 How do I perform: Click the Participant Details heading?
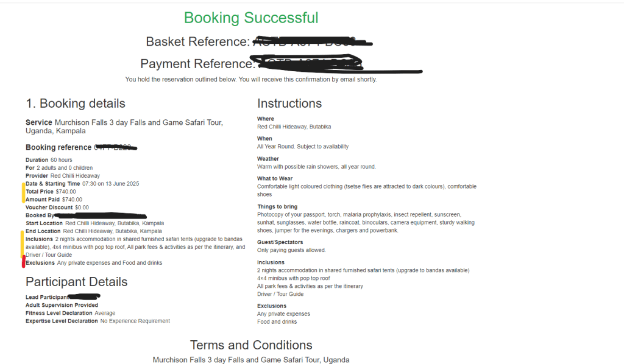[76, 282]
